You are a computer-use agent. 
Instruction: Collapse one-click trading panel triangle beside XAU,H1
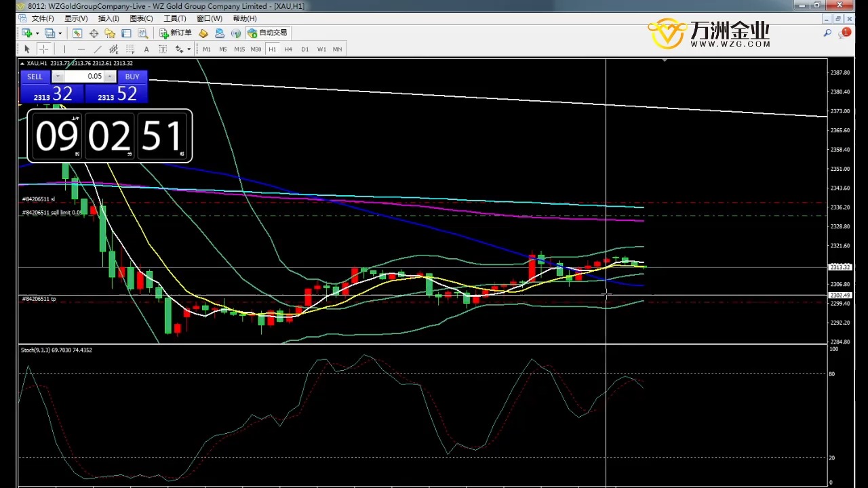pyautogui.click(x=22, y=63)
